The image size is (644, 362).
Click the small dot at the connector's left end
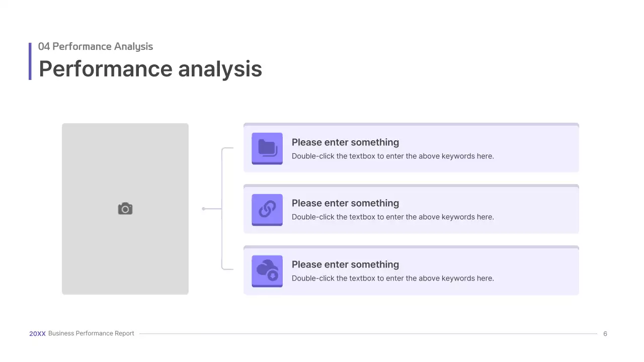[x=204, y=209]
